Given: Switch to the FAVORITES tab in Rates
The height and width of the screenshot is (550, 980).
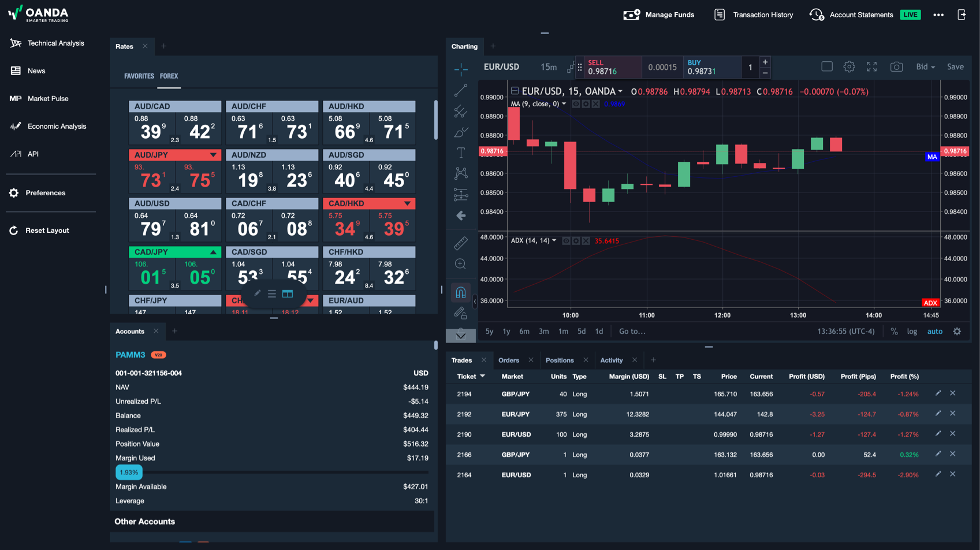Looking at the screenshot, I should click(x=139, y=76).
